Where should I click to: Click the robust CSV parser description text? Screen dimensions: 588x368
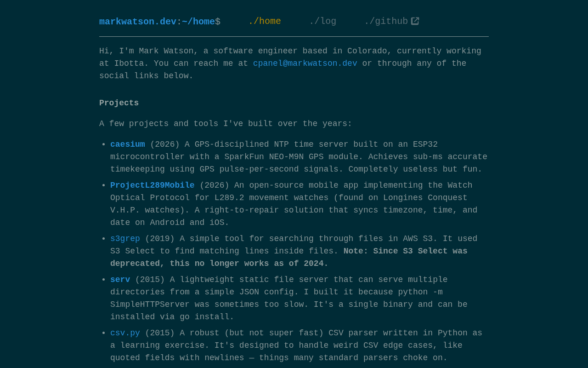point(294,345)
